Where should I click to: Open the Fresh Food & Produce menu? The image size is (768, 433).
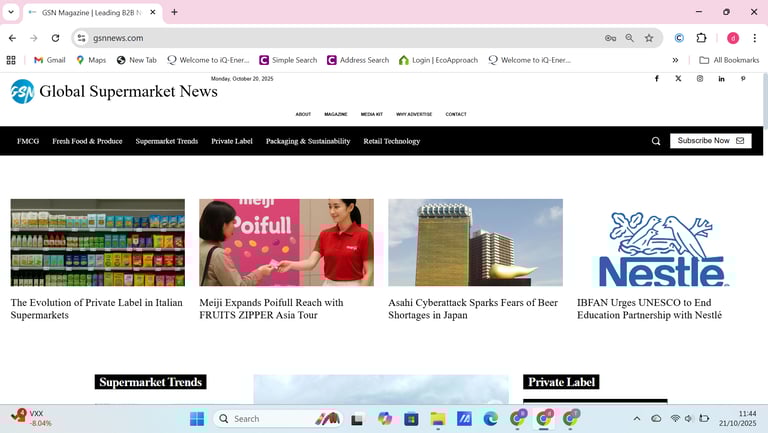click(x=87, y=141)
